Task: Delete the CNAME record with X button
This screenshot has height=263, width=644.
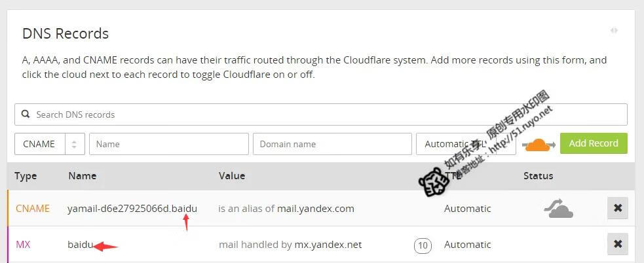Action: [x=617, y=209]
